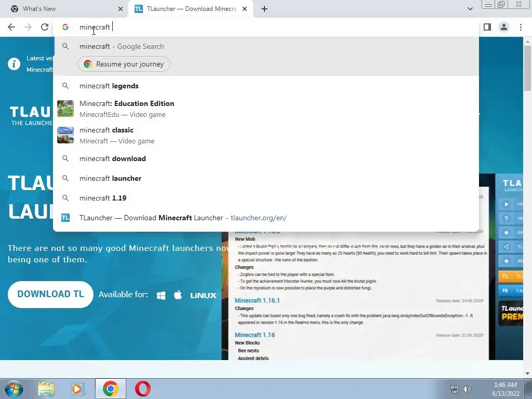Pick the 'minecraft 1.19' suggestion
The width and height of the screenshot is (532, 399).
pos(265,198)
